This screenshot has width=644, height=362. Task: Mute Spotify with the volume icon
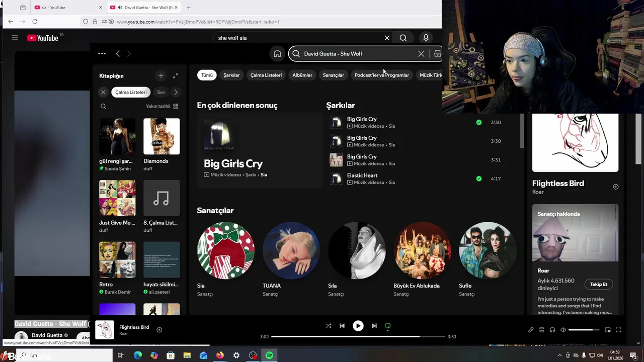563,330
